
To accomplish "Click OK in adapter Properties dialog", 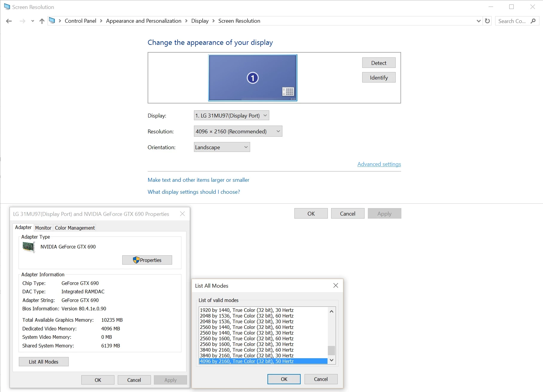I will click(x=98, y=380).
